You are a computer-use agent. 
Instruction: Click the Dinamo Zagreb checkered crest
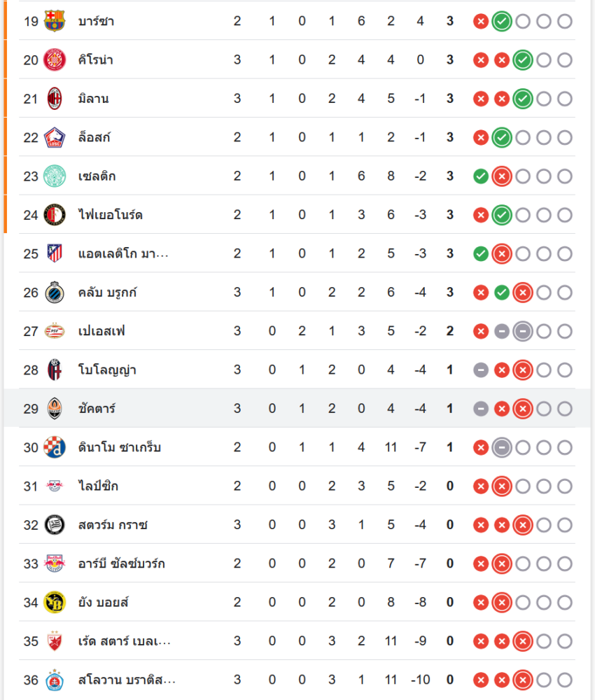tap(54, 447)
